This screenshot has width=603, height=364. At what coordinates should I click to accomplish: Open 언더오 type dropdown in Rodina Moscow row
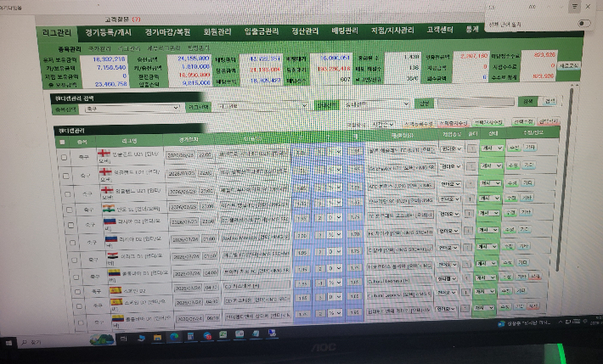click(x=449, y=231)
